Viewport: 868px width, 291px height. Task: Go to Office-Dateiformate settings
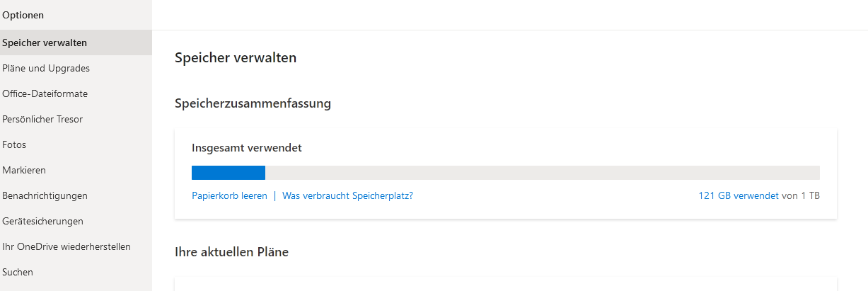click(45, 93)
